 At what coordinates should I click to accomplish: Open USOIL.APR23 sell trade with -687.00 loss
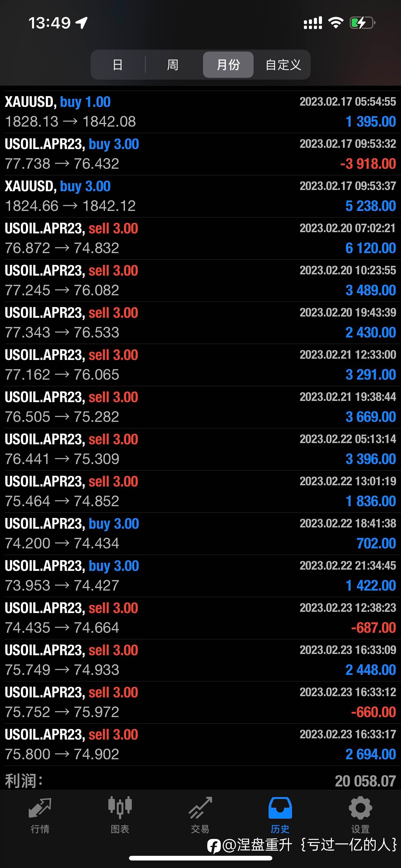pos(200,618)
